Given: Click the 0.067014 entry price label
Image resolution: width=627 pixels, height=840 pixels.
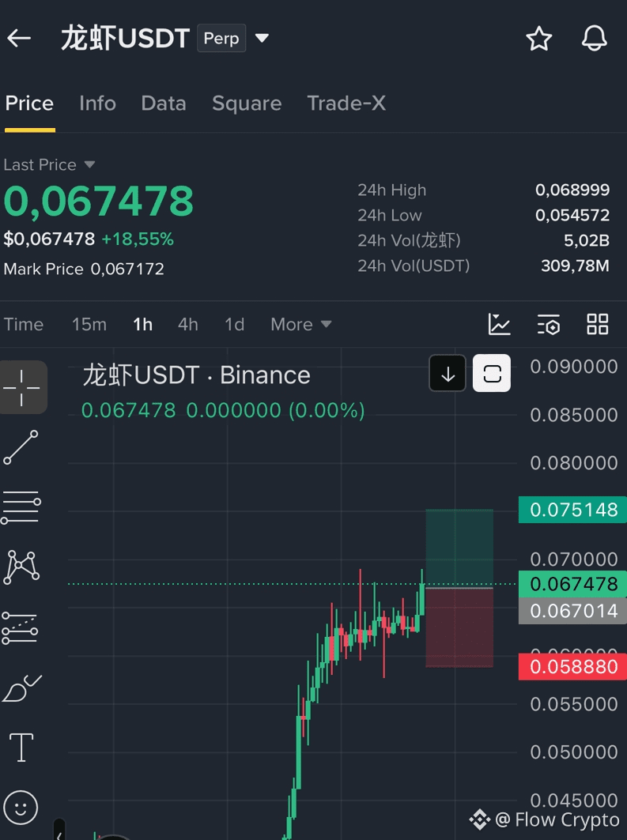Looking at the screenshot, I should point(572,611).
